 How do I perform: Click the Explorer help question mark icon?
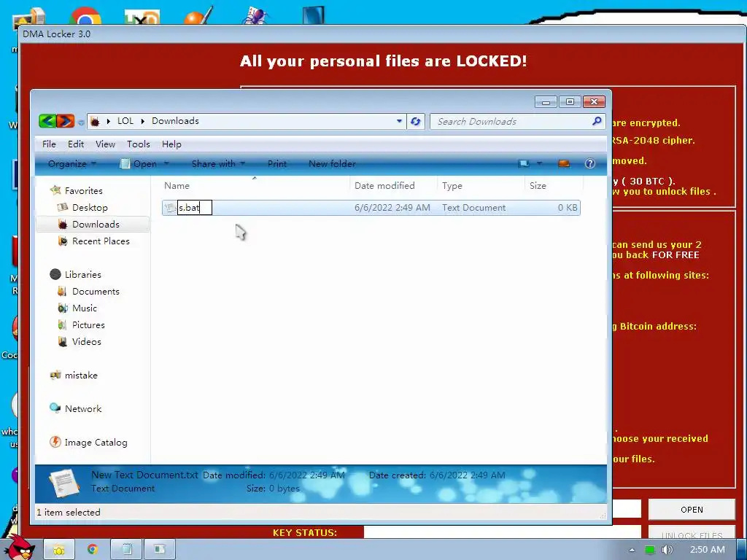click(589, 164)
